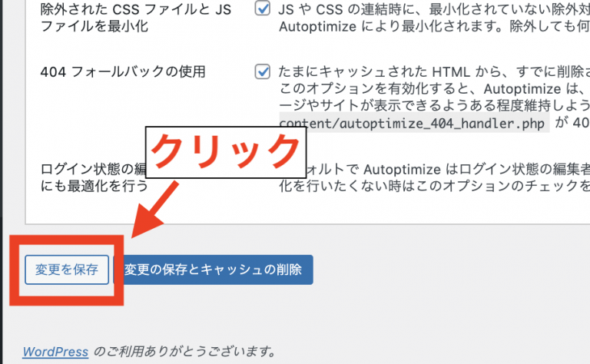The height and width of the screenshot is (364, 590).
Task: Click the にも最適化を行う label line
Action: point(94,186)
